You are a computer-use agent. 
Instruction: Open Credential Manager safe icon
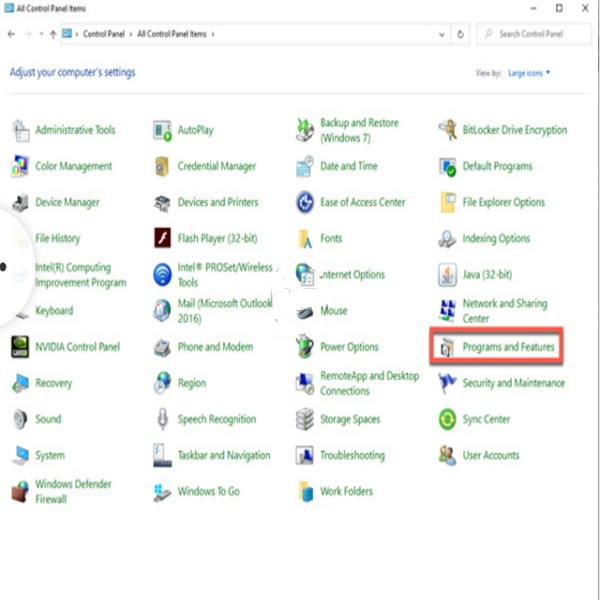point(162,166)
